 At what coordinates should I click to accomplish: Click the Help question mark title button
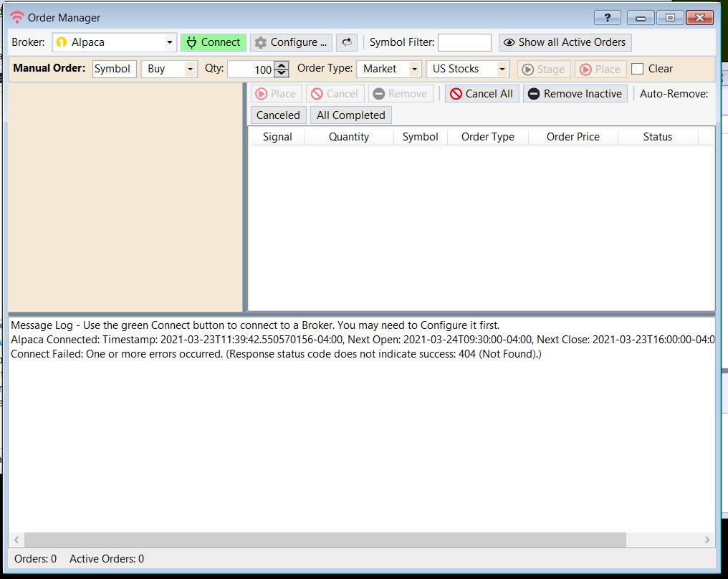coord(608,18)
